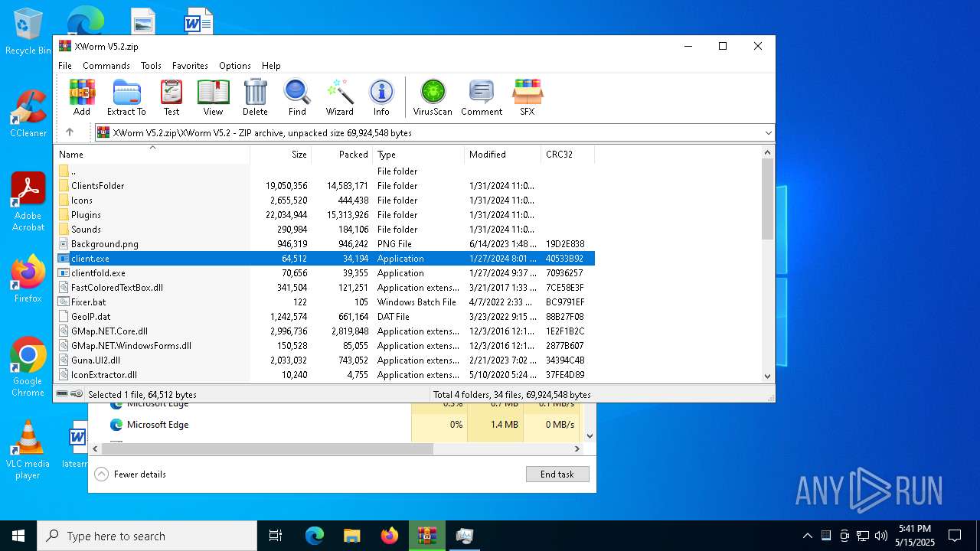
Task: Sort list by CRC32 column header
Action: (x=568, y=154)
